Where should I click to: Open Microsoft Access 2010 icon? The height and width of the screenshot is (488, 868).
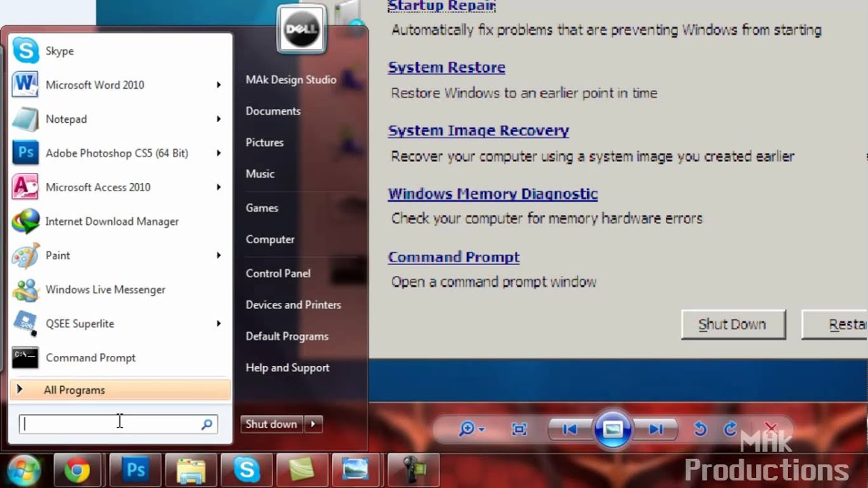[x=26, y=187]
